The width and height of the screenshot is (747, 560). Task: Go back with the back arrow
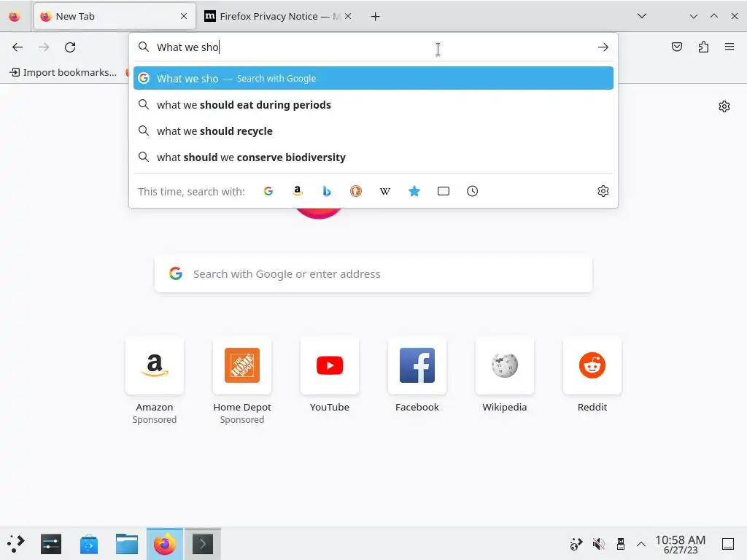pos(18,47)
